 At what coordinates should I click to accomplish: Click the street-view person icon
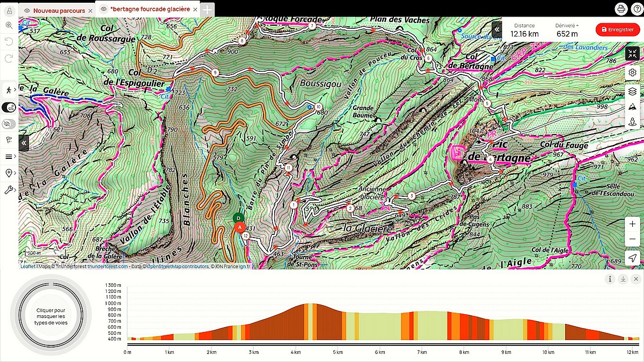pos(632,122)
